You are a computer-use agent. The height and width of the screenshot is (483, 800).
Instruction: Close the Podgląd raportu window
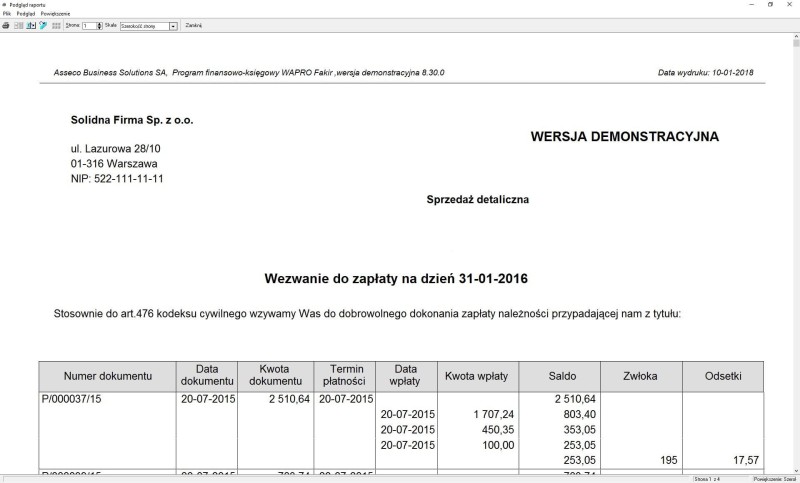pyautogui.click(x=791, y=5)
